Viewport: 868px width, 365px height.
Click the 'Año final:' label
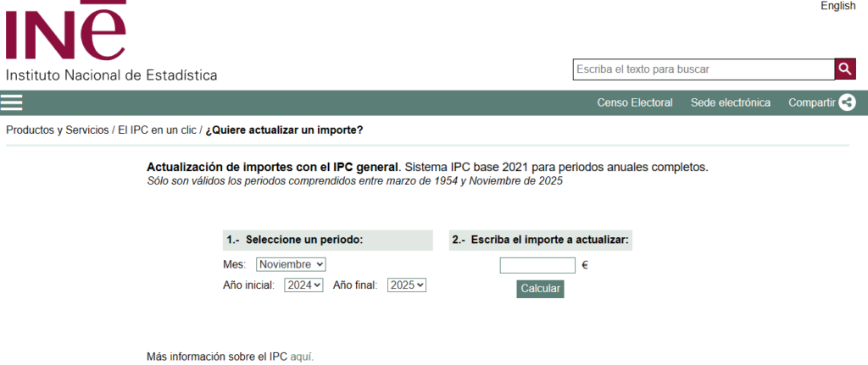pos(355,285)
